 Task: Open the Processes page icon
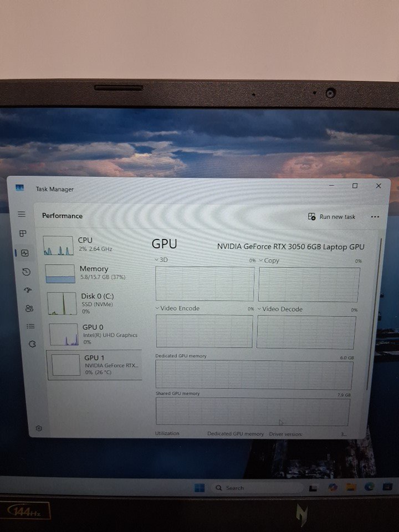[23, 234]
